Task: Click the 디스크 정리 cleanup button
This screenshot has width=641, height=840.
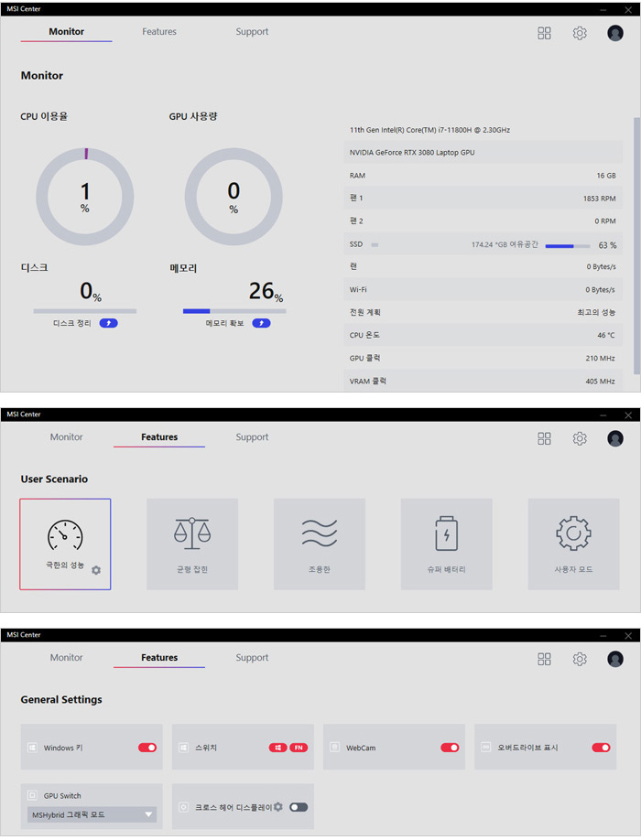Action: (x=108, y=323)
